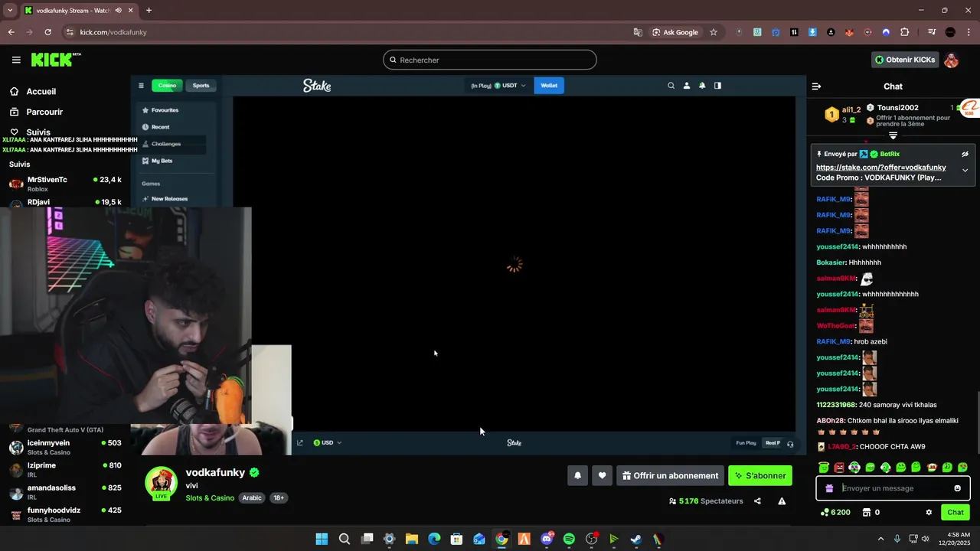
Task: Open the stake.com offer link in pinned message
Action: pyautogui.click(x=880, y=168)
